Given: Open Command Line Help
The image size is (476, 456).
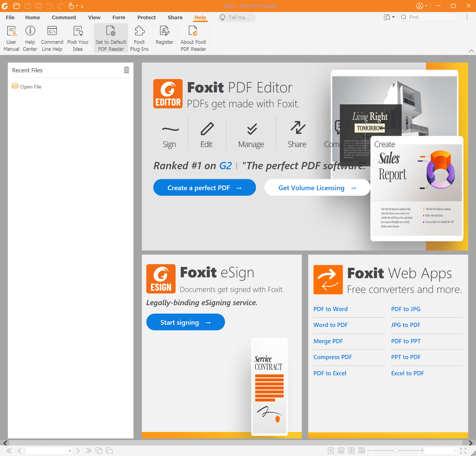Looking at the screenshot, I should pos(52,39).
